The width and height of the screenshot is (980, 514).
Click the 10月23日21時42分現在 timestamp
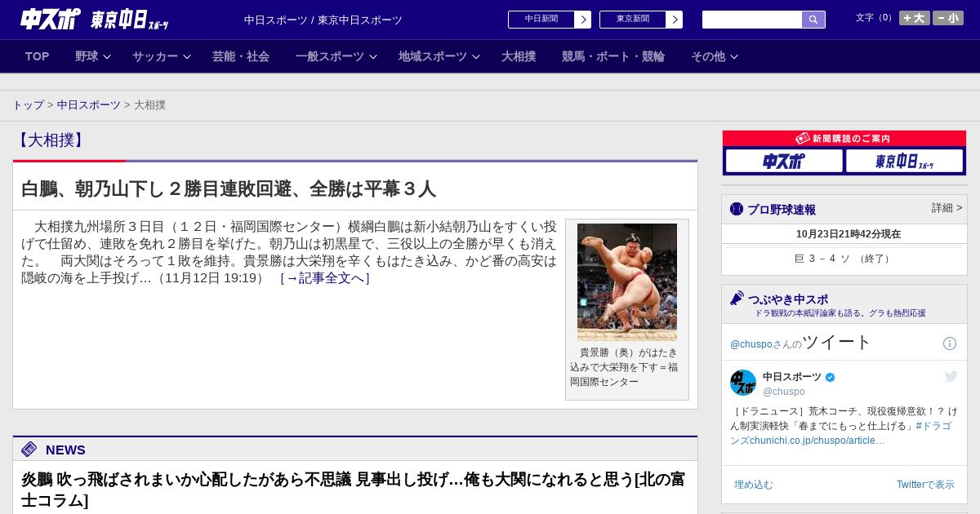point(849,234)
